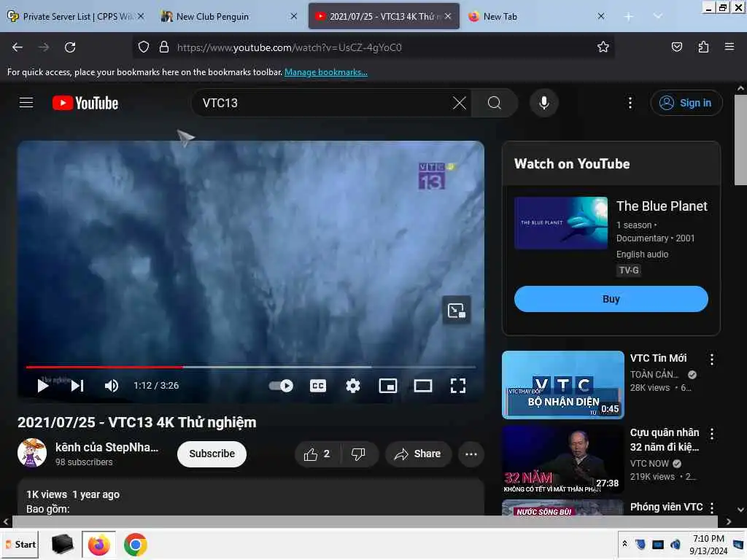Click the YouTube URL address bar
The width and height of the screenshot is (747, 560).
pyautogui.click(x=373, y=47)
